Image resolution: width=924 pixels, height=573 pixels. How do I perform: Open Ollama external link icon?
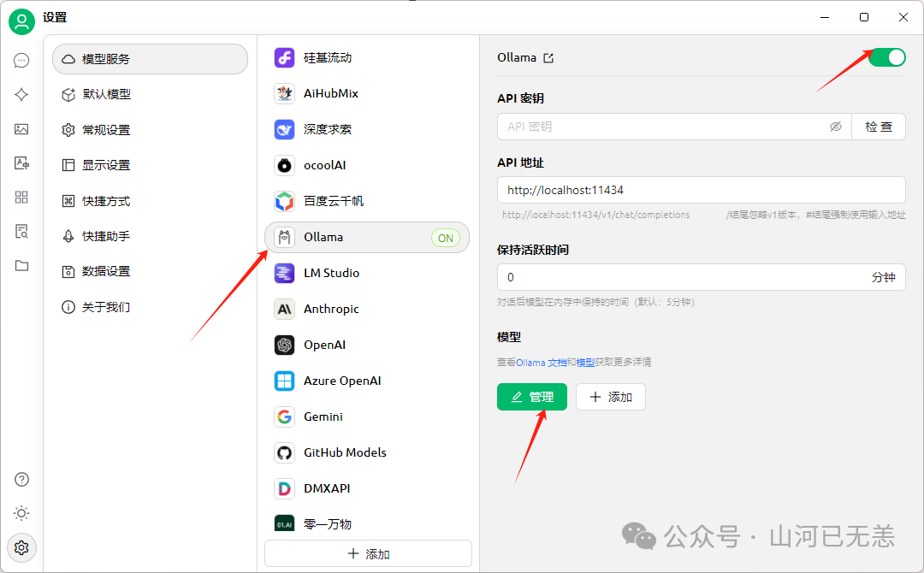548,57
